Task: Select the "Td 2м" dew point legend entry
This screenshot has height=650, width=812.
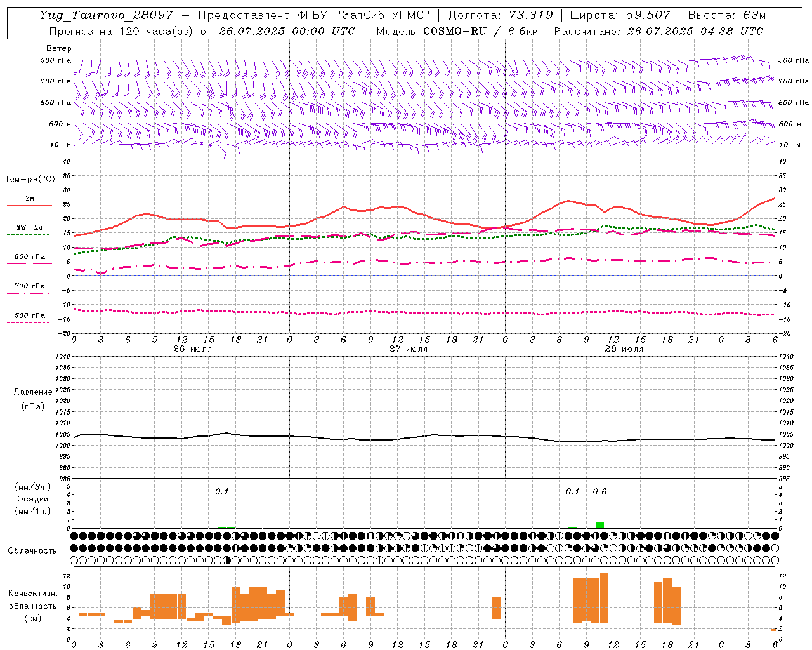Action: [29, 227]
